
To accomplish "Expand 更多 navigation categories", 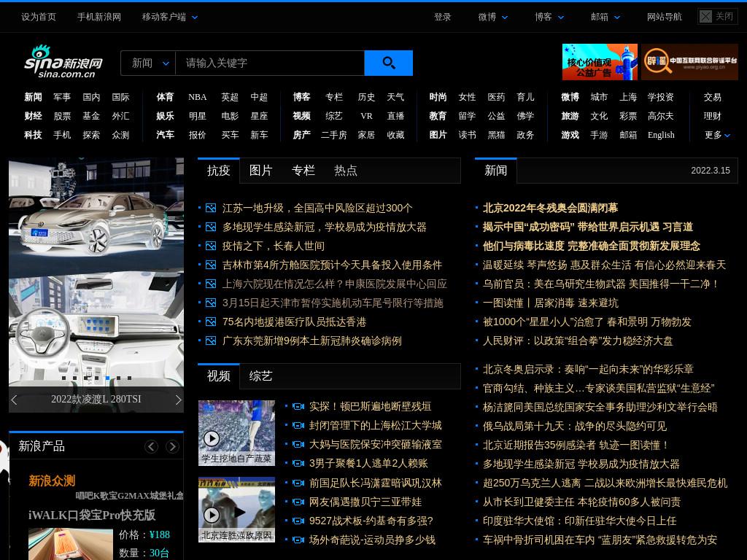I will point(718,135).
